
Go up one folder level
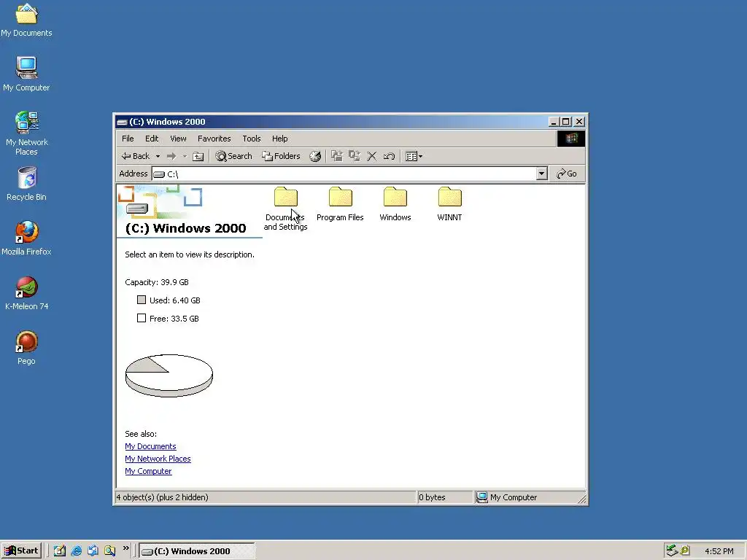pyautogui.click(x=198, y=156)
